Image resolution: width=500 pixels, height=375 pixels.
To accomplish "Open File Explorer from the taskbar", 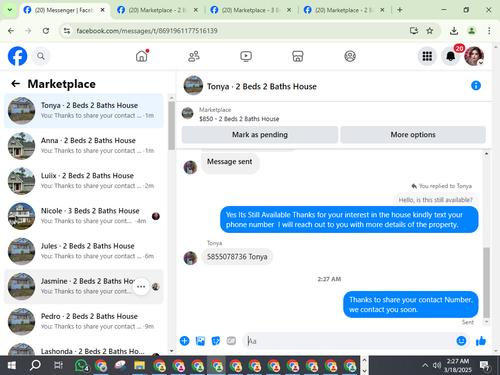I will click(x=139, y=366).
